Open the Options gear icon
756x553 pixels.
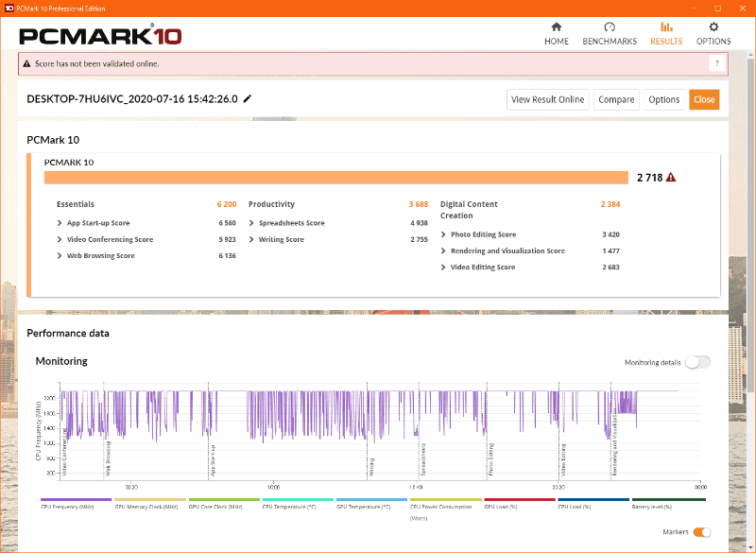[x=713, y=27]
